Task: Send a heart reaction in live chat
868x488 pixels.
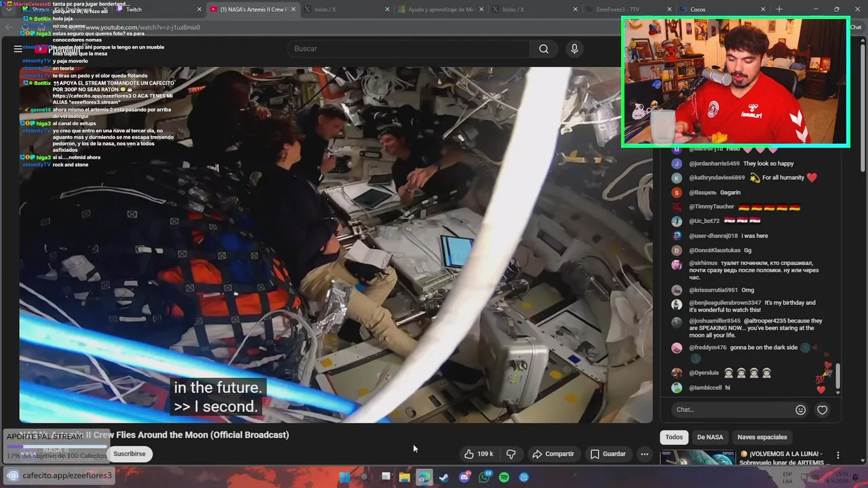Action: pos(822,410)
